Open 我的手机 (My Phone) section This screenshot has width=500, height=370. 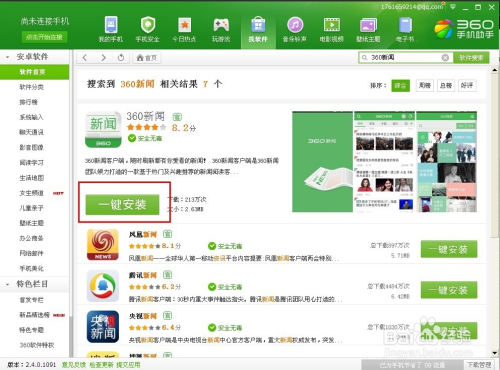tap(111, 29)
